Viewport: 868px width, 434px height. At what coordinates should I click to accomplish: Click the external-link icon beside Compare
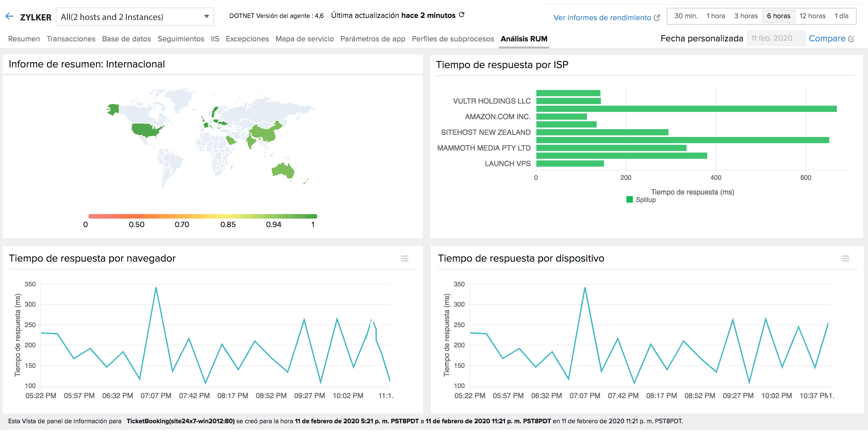851,39
